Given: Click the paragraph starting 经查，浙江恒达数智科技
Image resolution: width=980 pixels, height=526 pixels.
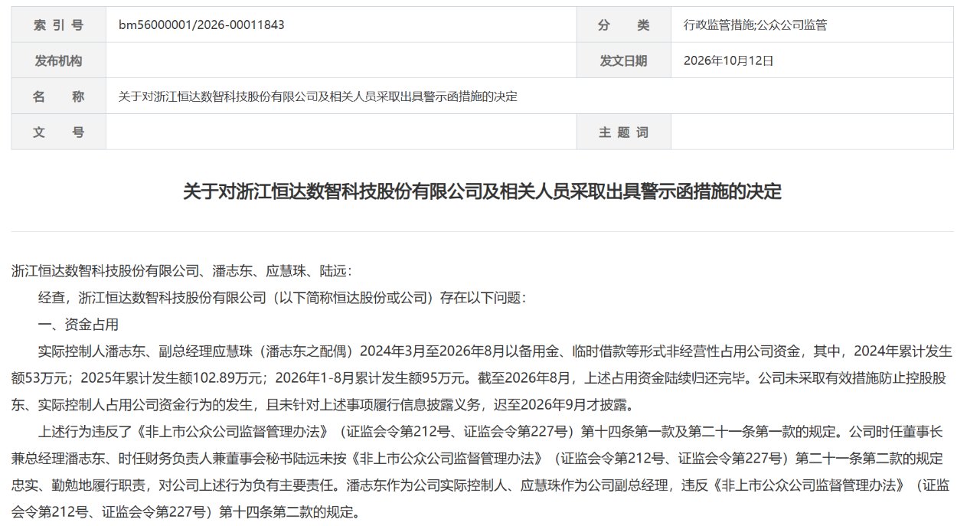Looking at the screenshot, I should [282, 298].
